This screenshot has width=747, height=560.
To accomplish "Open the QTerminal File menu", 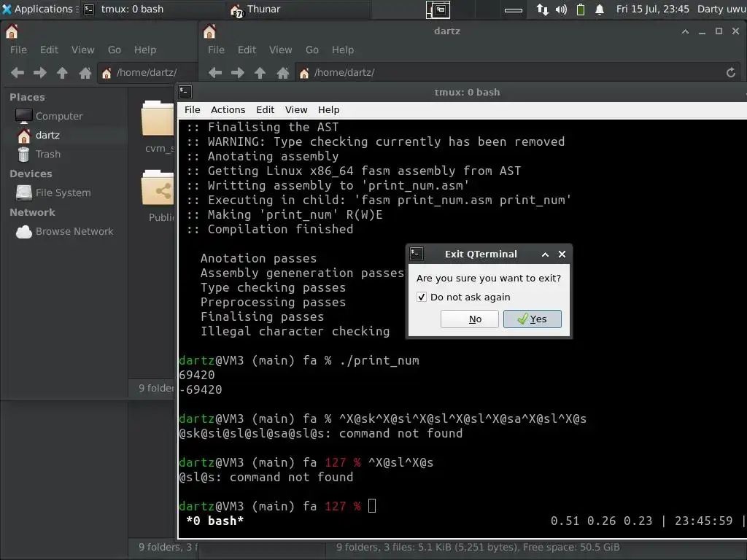I will (x=193, y=110).
